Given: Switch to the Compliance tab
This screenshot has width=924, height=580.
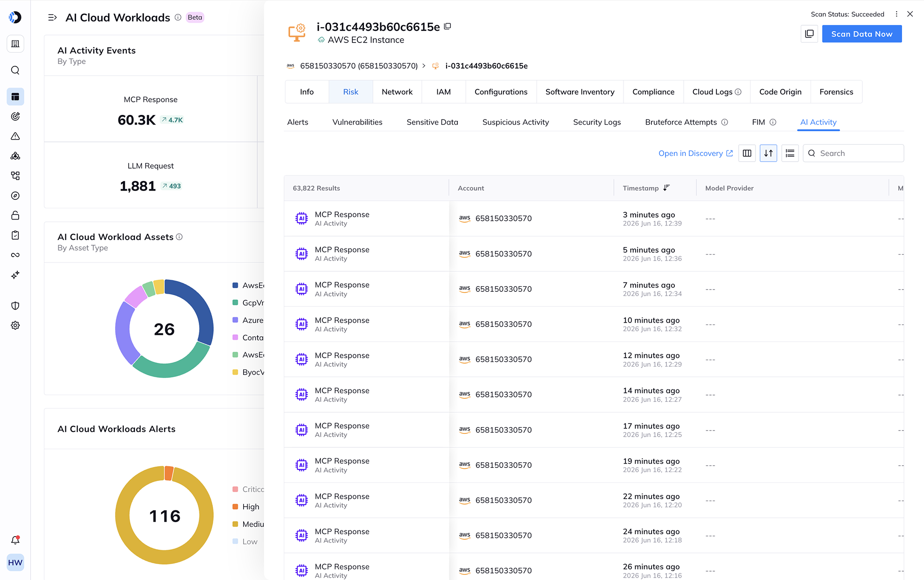Looking at the screenshot, I should (x=653, y=92).
